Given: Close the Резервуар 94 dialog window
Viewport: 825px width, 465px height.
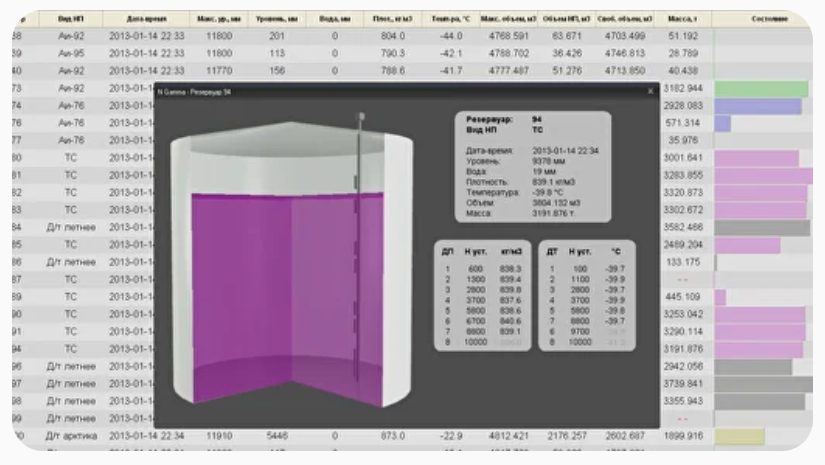Looking at the screenshot, I should click(649, 91).
